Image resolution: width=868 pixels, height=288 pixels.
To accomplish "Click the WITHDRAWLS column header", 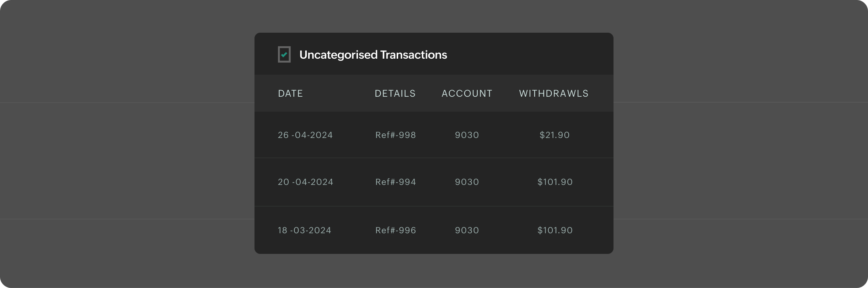I will coord(553,93).
